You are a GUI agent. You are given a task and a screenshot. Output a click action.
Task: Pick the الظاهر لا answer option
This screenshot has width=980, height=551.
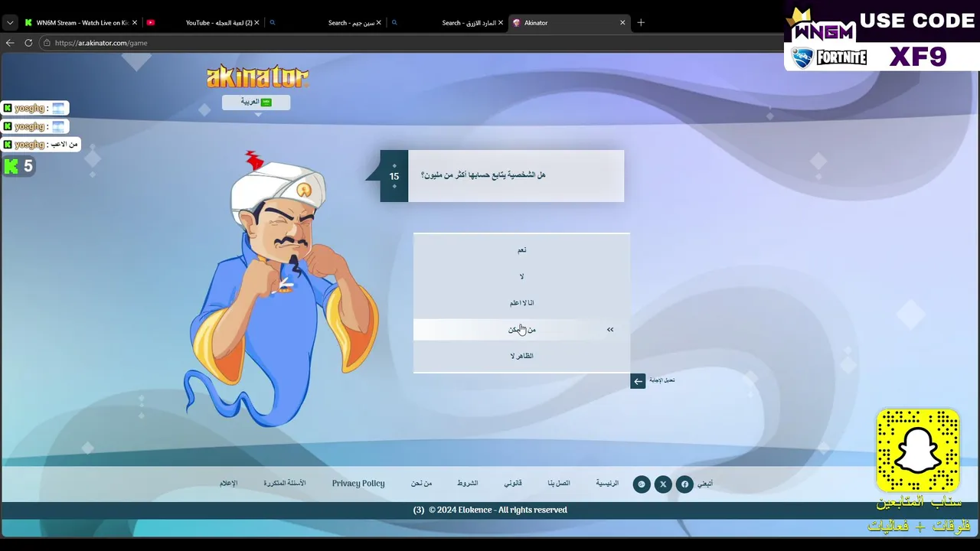(521, 356)
